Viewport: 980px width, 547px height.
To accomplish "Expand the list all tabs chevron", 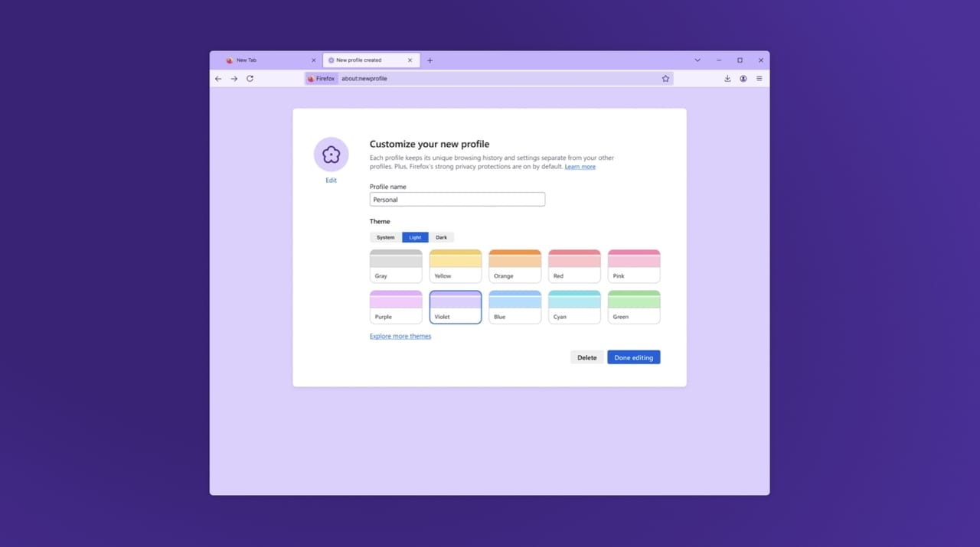I will 697,60.
